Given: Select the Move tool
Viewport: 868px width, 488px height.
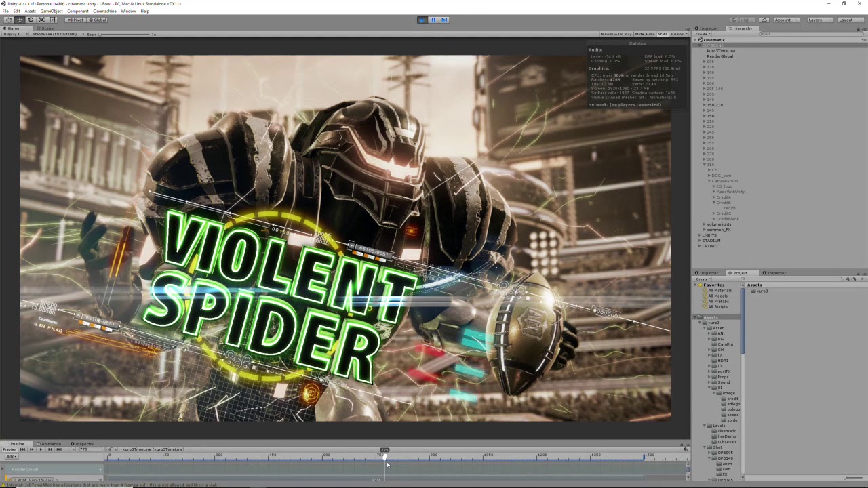Looking at the screenshot, I should tap(19, 20).
